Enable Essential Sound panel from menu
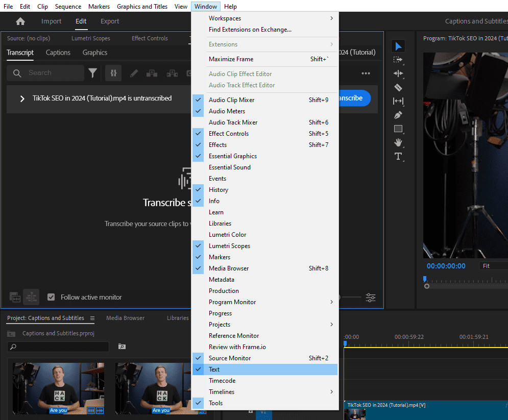 point(229,167)
